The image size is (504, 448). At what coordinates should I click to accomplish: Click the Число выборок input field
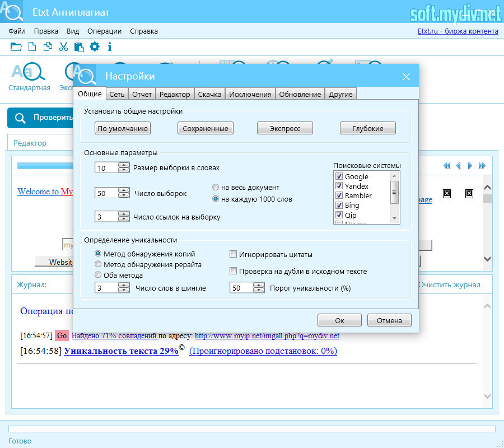point(106,193)
